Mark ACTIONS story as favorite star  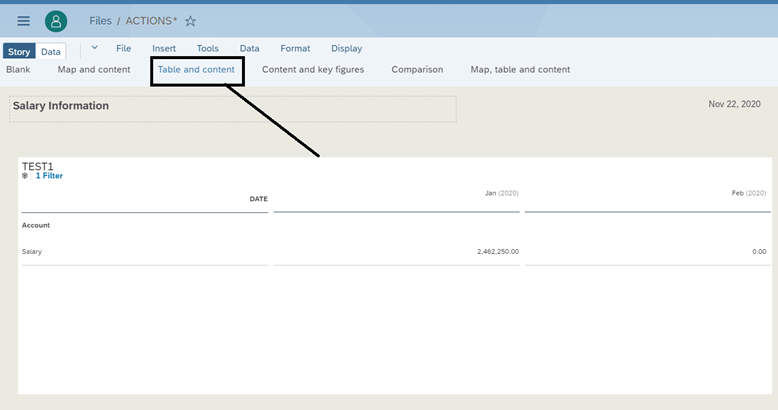pyautogui.click(x=191, y=21)
